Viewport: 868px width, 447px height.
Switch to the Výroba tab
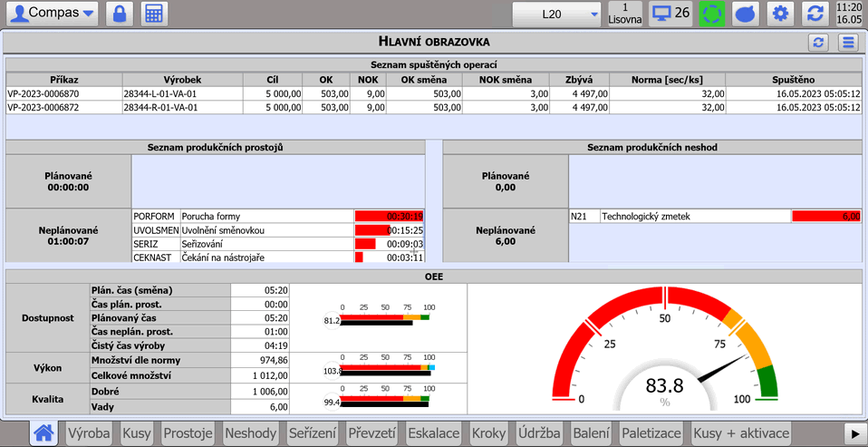[89, 433]
